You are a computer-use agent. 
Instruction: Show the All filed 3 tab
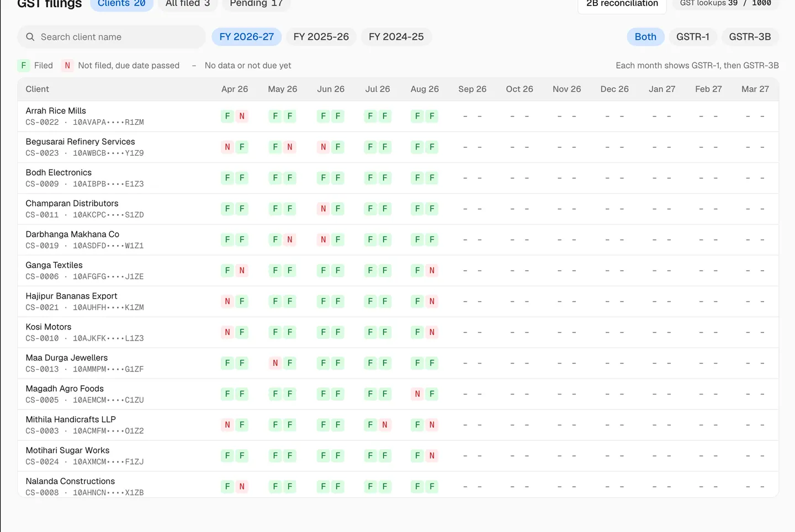pyautogui.click(x=188, y=3)
